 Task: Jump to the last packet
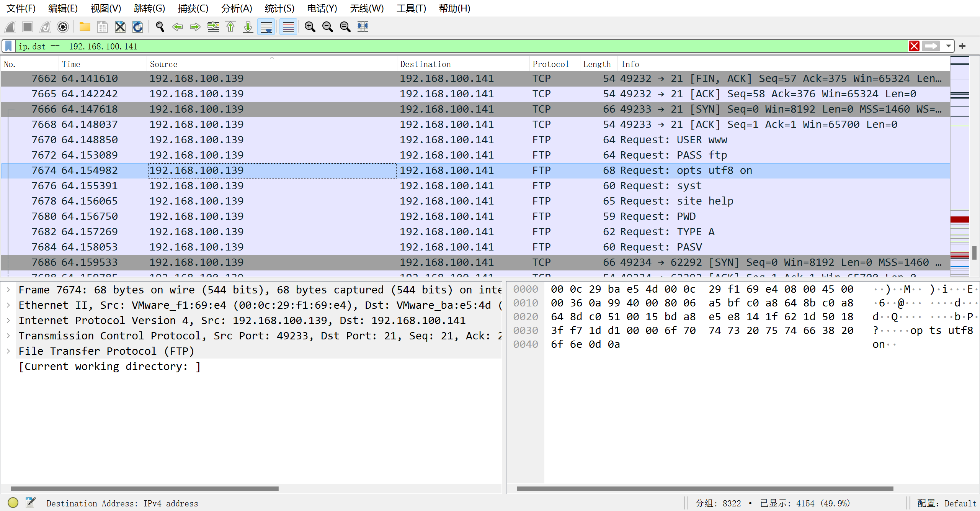(x=248, y=27)
